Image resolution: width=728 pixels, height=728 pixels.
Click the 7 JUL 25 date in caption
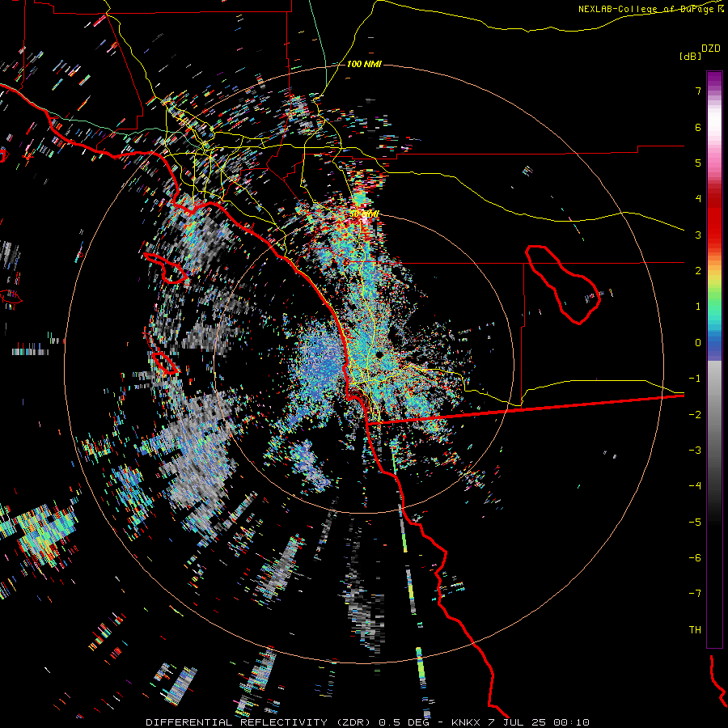(518, 722)
